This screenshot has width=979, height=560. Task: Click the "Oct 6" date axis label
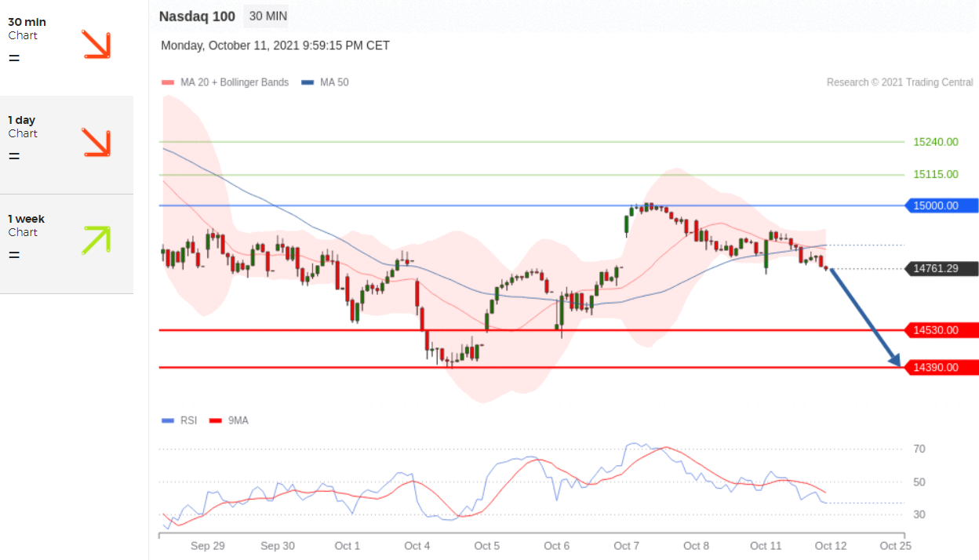pyautogui.click(x=557, y=546)
